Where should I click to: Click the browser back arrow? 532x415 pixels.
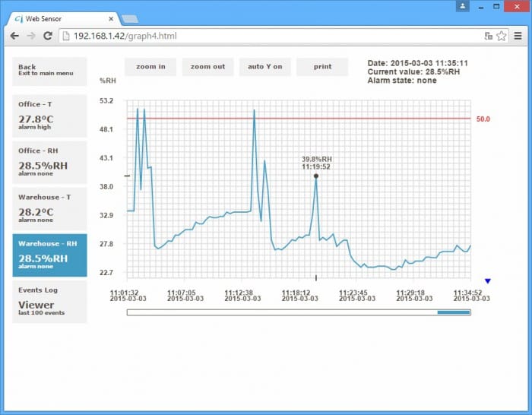[x=14, y=36]
